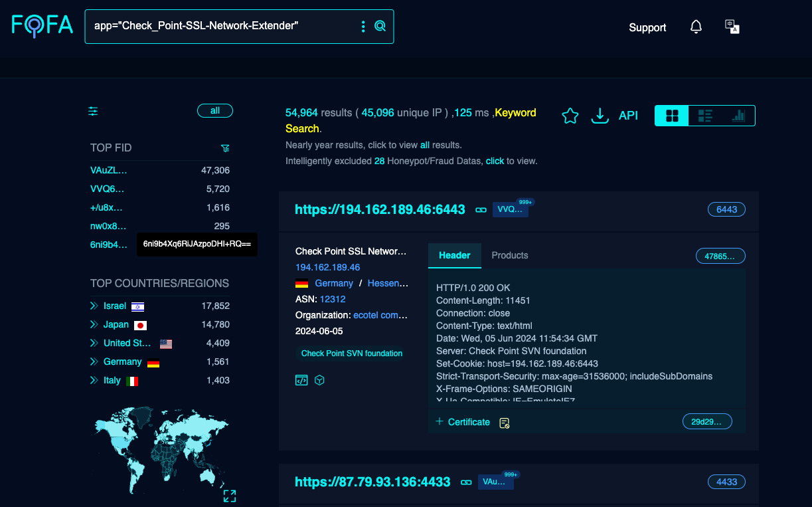Viewport: 812px width, 507px height.
Task: Filter TOP FID with funnel icon
Action: click(225, 148)
